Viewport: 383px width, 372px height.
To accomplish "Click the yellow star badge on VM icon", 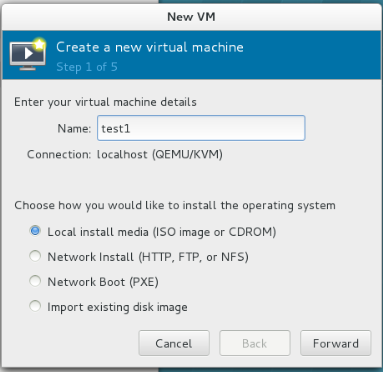I will tap(39, 44).
